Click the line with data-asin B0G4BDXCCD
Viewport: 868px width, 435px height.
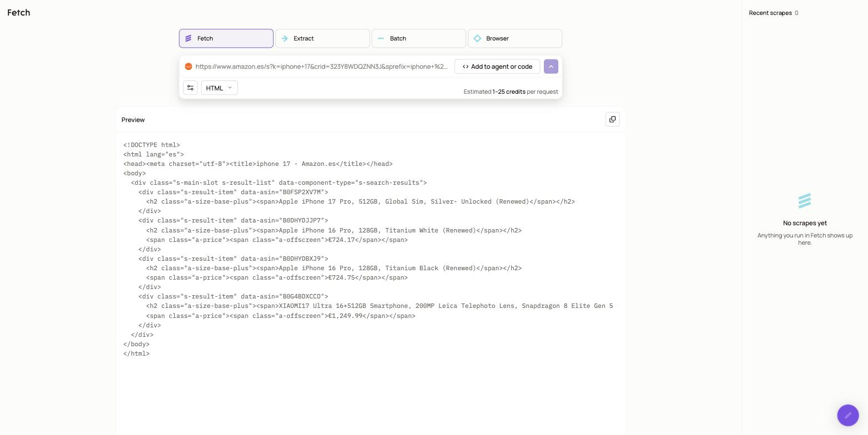tap(233, 296)
